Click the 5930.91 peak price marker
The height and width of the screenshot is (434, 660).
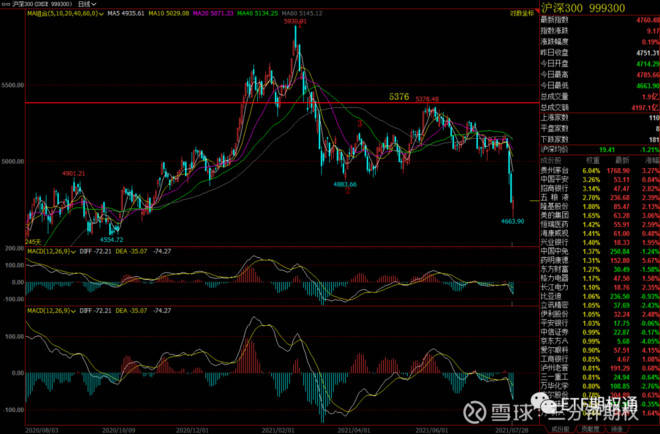[294, 21]
